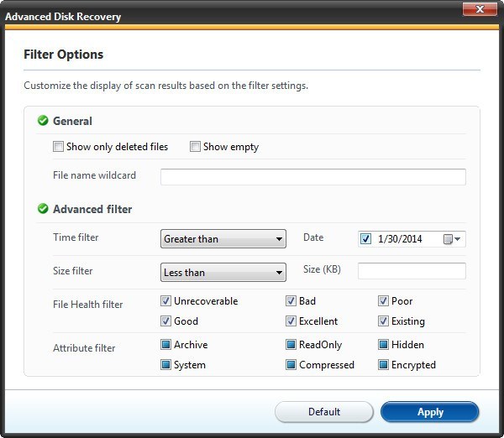Click the Filter Options heading
The height and width of the screenshot is (438, 504).
tap(63, 55)
